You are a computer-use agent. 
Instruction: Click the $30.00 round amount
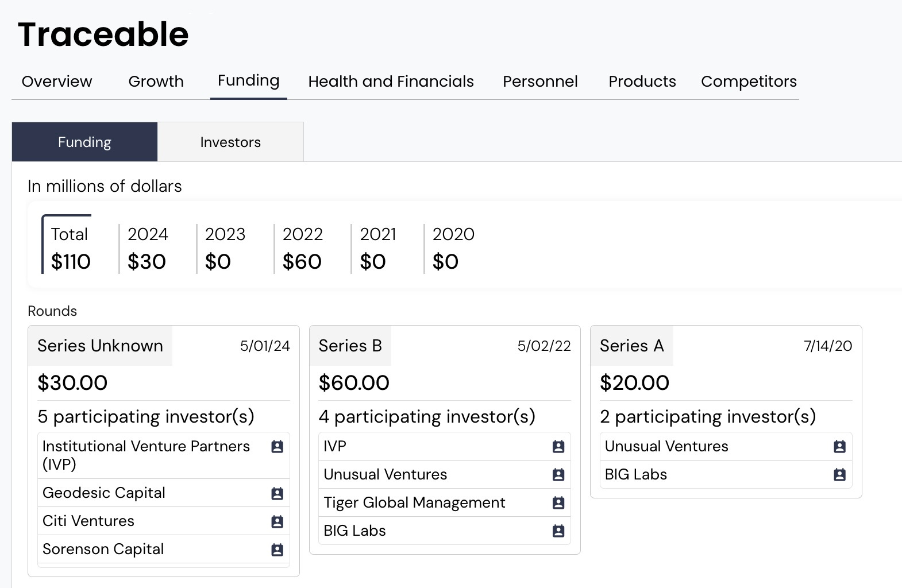(x=72, y=383)
